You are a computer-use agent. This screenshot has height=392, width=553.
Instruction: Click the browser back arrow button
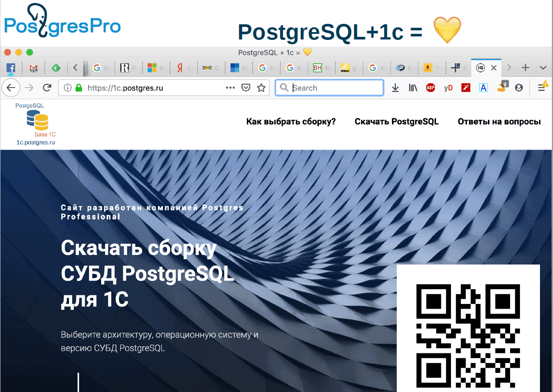11,88
